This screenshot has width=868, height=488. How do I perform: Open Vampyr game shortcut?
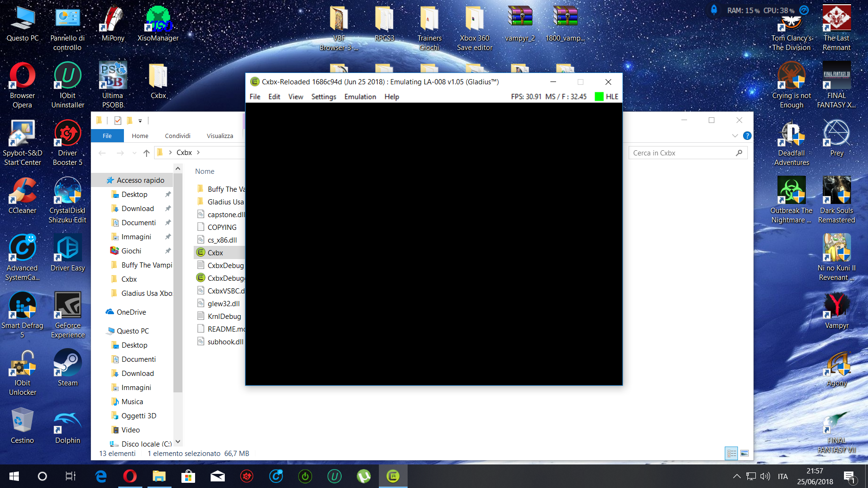(x=836, y=311)
